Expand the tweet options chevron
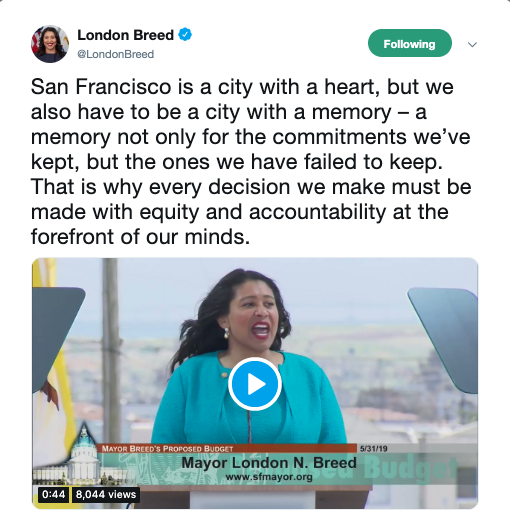510x514 pixels. tap(472, 44)
